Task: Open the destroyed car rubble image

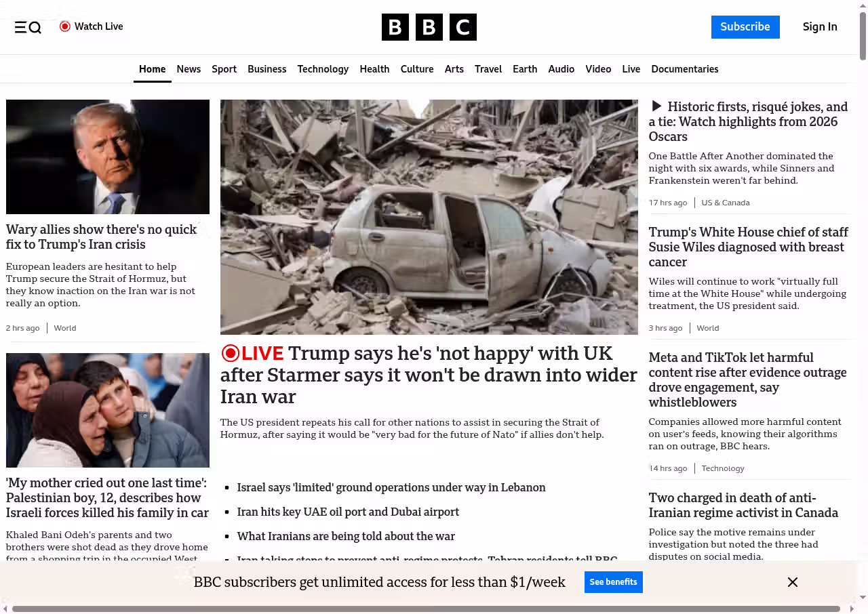Action: (429, 217)
